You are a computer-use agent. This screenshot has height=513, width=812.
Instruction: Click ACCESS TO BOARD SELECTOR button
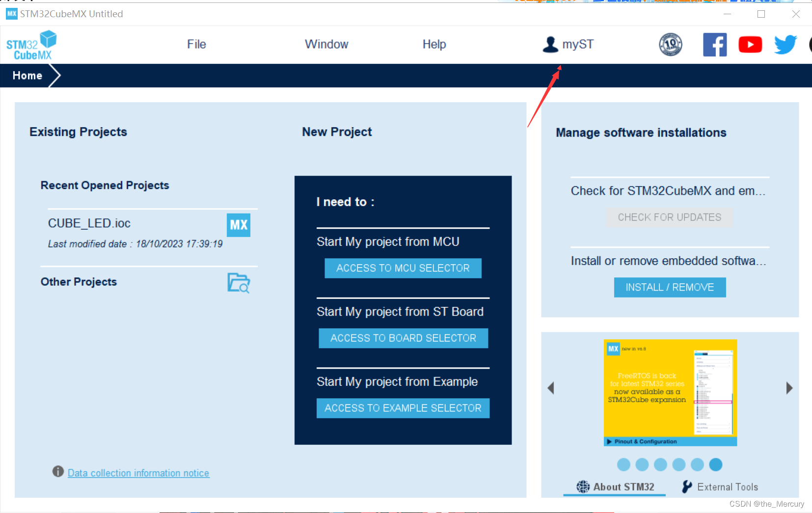pyautogui.click(x=403, y=338)
